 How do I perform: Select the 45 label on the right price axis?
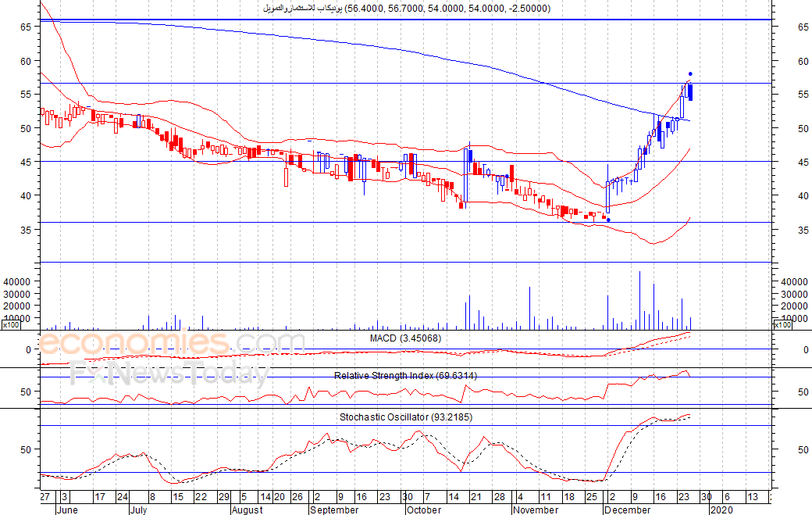[803, 163]
